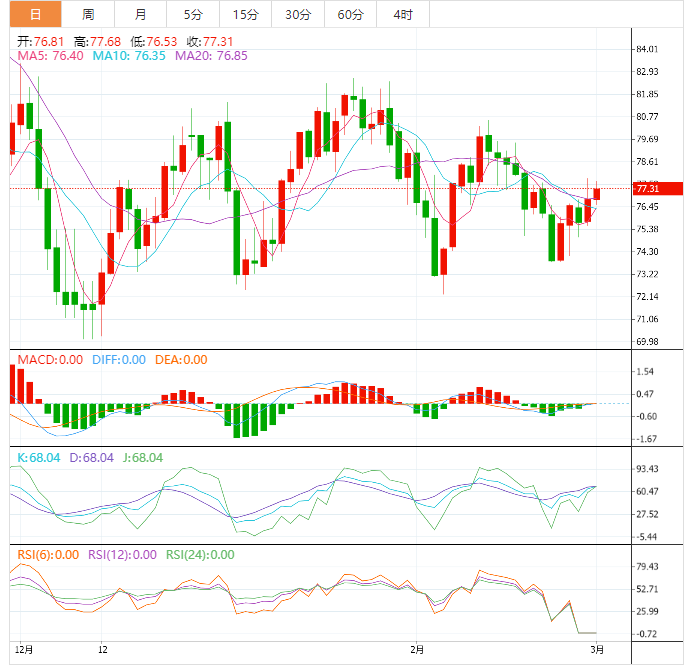Show the 30分 interval chart
The image size is (686, 670).
[297, 14]
